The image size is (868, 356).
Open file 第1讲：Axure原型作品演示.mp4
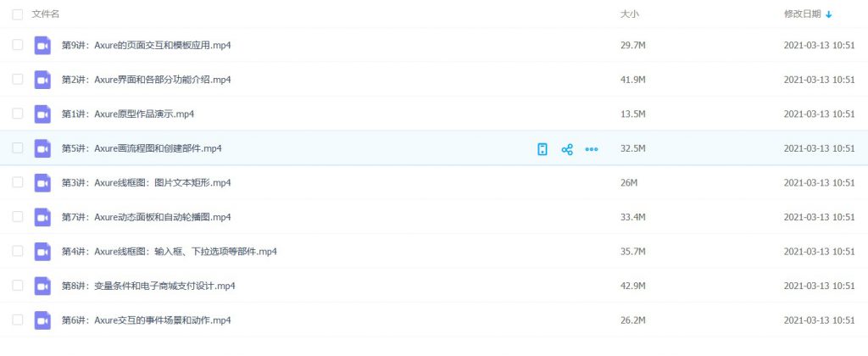pos(129,114)
